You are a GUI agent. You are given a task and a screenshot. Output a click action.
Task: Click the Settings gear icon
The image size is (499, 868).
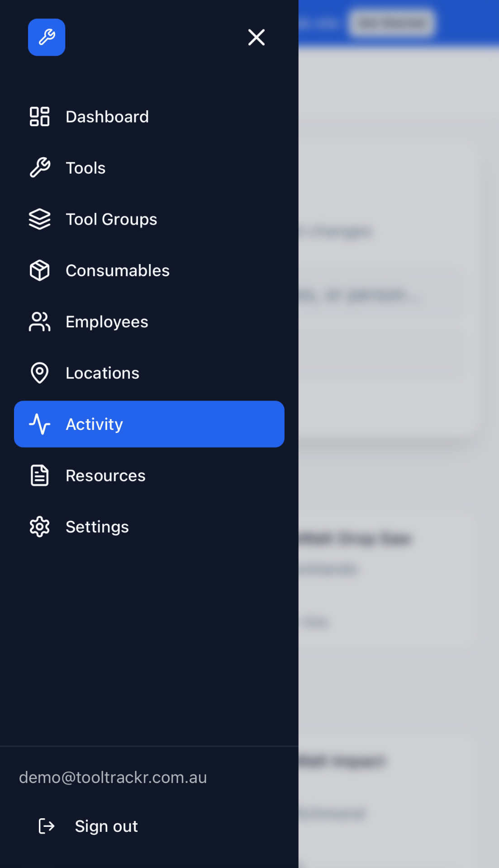tap(40, 527)
